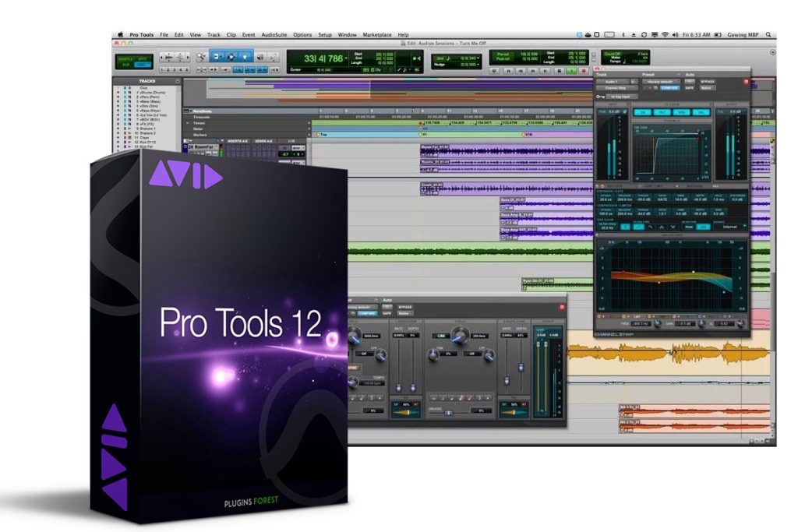This screenshot has height=532, width=798.
Task: Toggle COMPARE in Channel Strip plugin
Action: pyautogui.click(x=669, y=88)
